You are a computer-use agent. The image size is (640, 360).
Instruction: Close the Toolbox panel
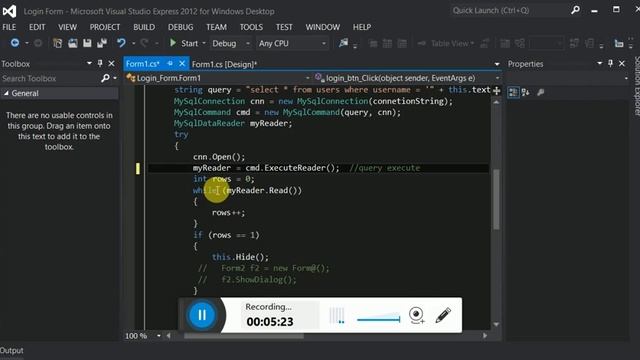point(111,63)
